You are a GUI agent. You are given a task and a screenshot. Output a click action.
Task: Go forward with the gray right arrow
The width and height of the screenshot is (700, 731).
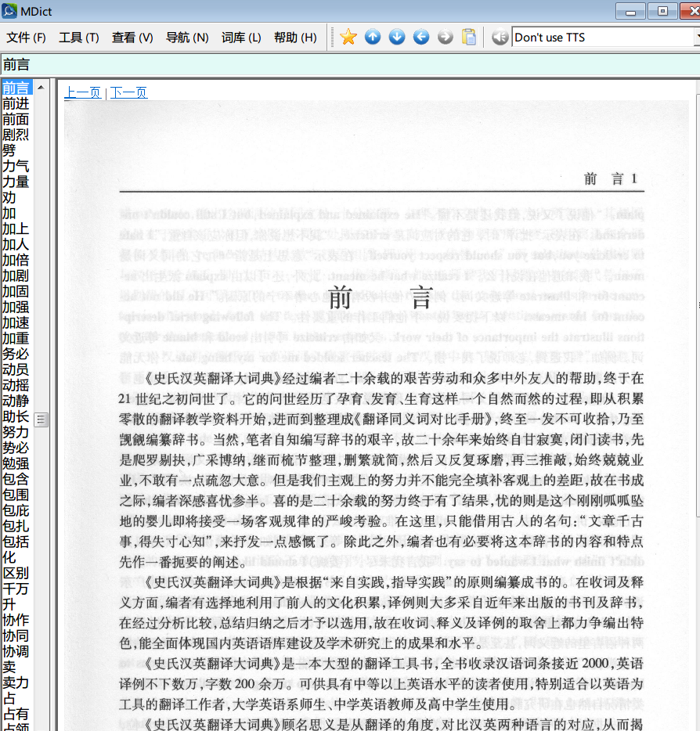coord(446,37)
